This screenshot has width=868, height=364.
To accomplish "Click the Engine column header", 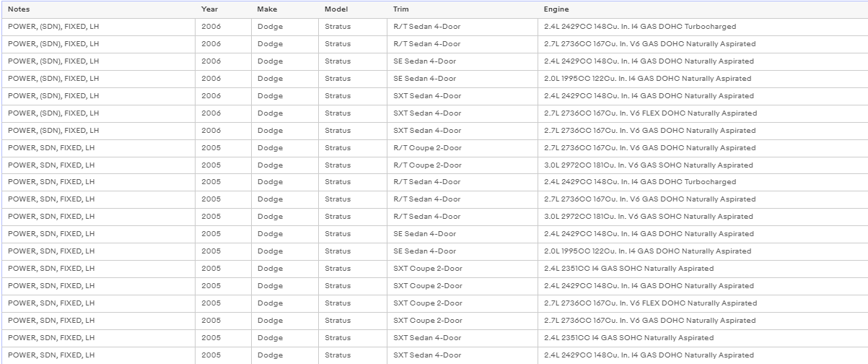I will (x=702, y=9).
